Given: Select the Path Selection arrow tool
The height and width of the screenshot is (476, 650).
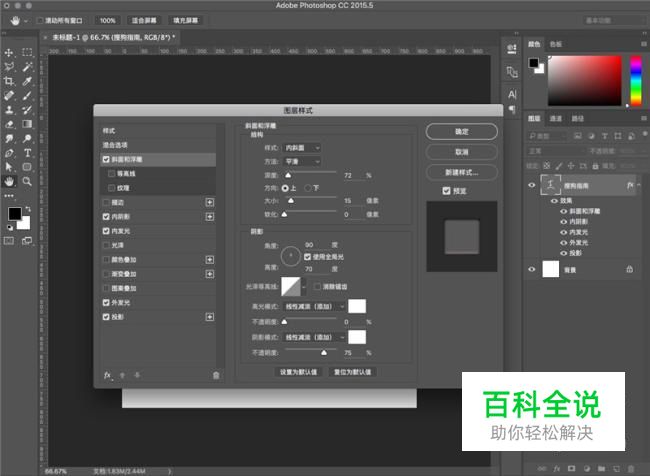Looking at the screenshot, I should pyautogui.click(x=9, y=167).
